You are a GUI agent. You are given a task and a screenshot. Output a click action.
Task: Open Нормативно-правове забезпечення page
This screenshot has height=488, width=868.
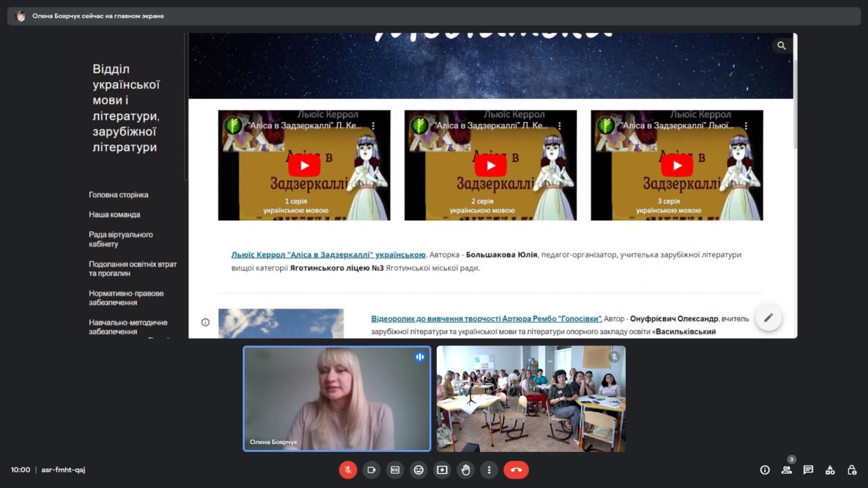126,298
